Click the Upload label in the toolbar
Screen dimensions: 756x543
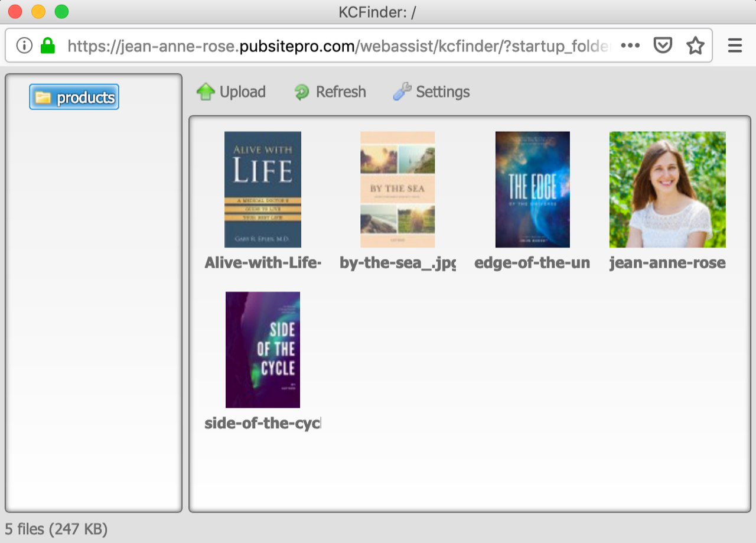click(x=243, y=92)
